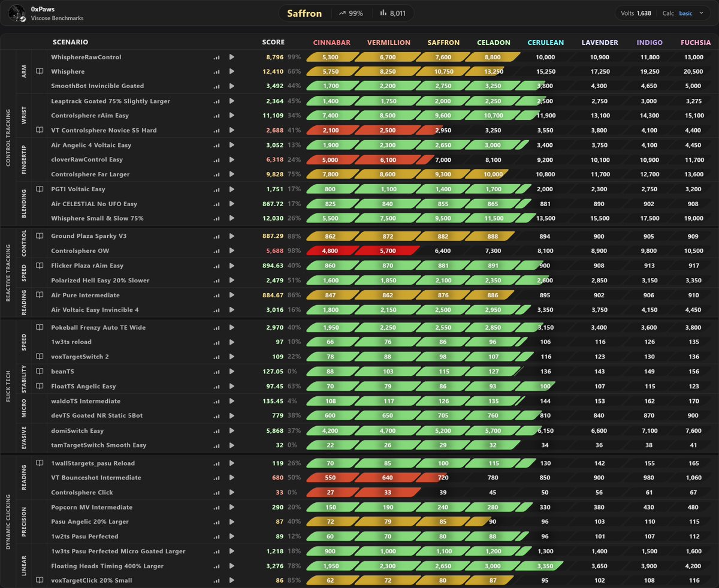This screenshot has width=719, height=588.
Task: Click the Volts 1,638 indicator
Action: click(636, 13)
